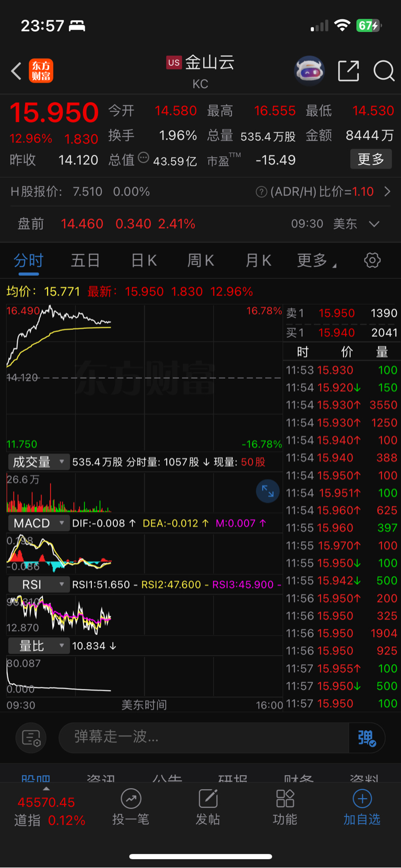Tap the chart expand fullscreen icon
401x868 pixels.
click(x=268, y=491)
